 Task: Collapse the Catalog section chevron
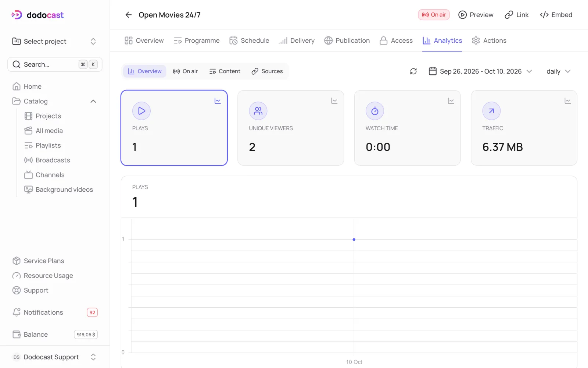[x=93, y=101]
